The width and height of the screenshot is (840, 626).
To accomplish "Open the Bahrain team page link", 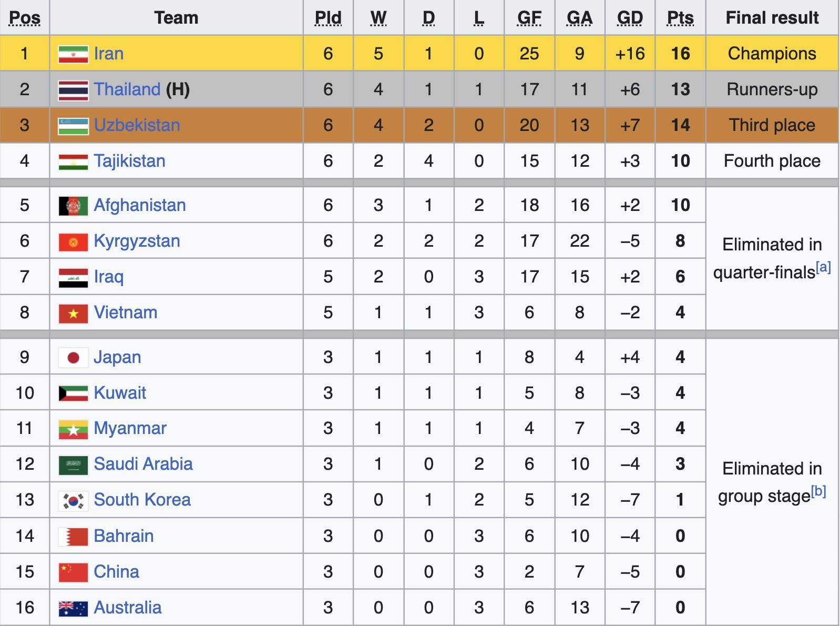I will (x=124, y=536).
